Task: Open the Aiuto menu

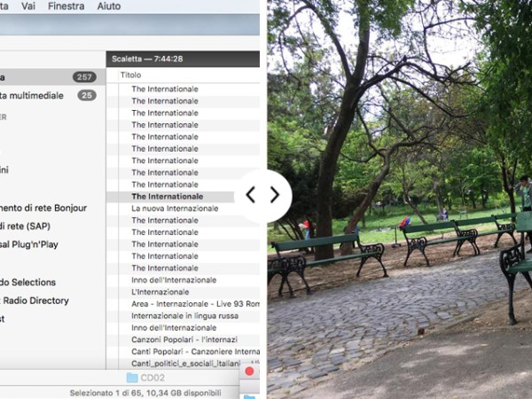Action: [108, 6]
